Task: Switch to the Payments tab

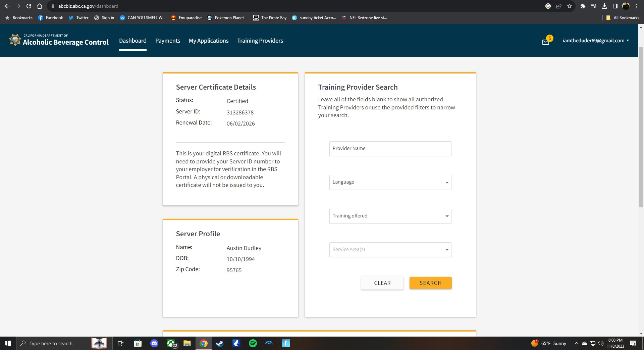Action: (168, 41)
